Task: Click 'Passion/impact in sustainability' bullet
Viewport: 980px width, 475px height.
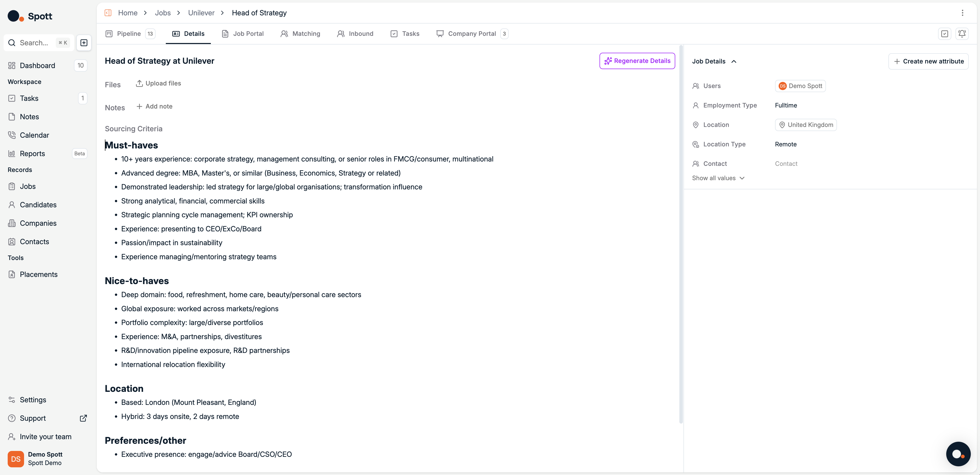Action: tap(172, 243)
